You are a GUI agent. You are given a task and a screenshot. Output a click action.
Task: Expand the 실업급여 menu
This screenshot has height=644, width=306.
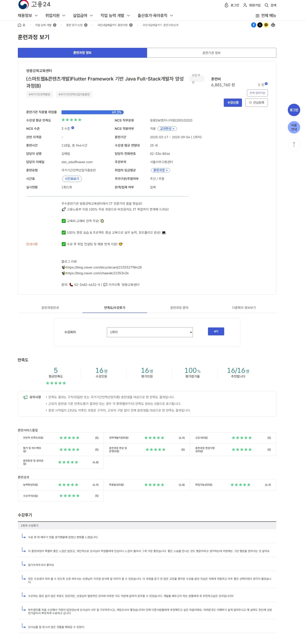(x=83, y=15)
